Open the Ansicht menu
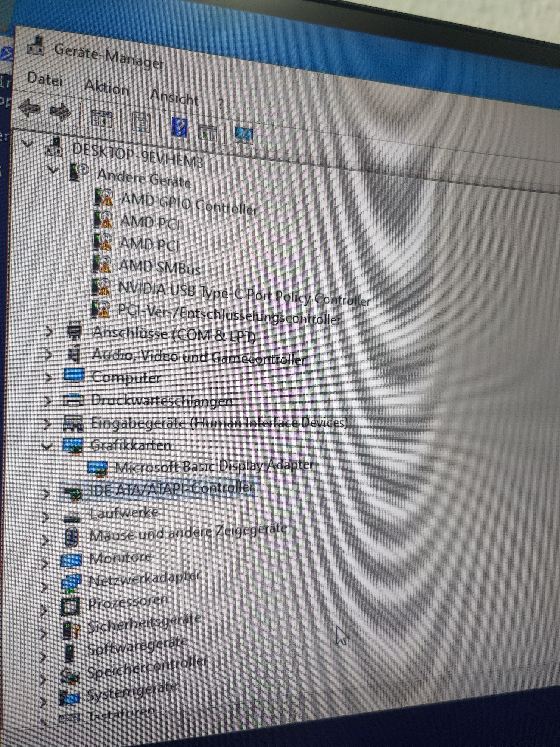Viewport: 560px width, 747px height. coord(174,98)
